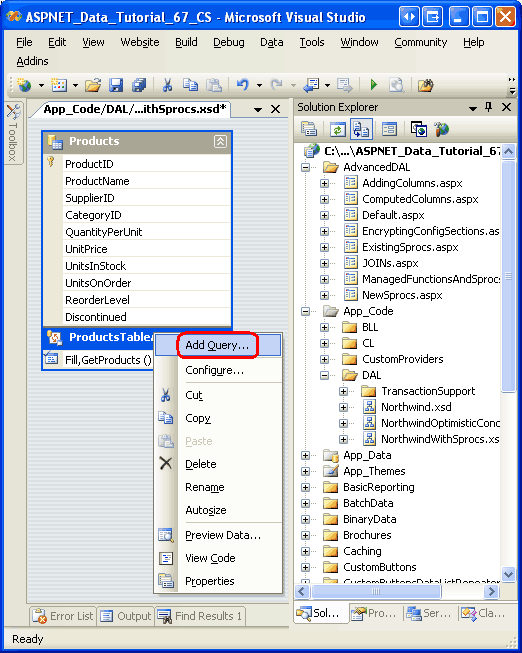Image resolution: width=522 pixels, height=653 pixels.
Task: Expand the NorthwindWithSprocs.xsd node
Action: [x=343, y=439]
